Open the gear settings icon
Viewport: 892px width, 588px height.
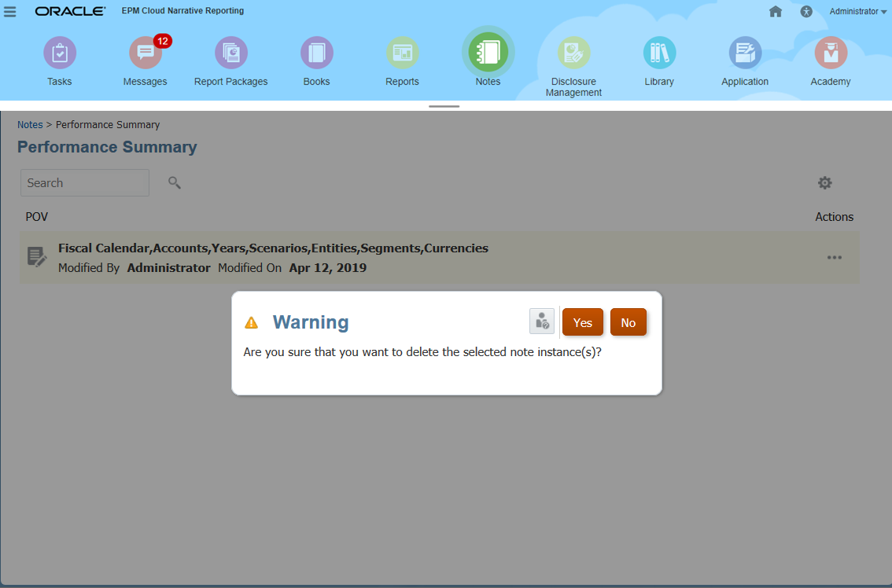[825, 182]
